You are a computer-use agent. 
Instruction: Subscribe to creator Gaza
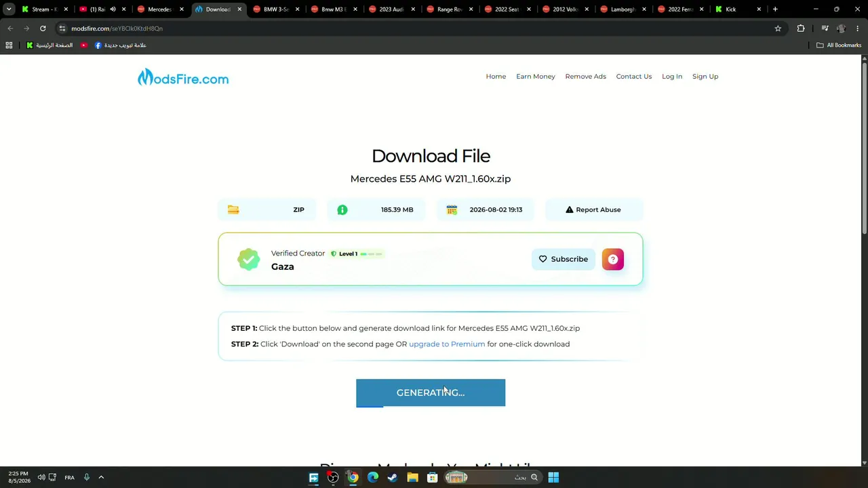point(563,259)
